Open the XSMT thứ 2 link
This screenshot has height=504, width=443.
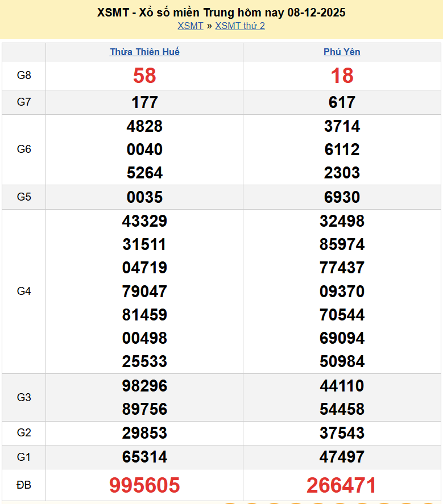[x=240, y=26]
